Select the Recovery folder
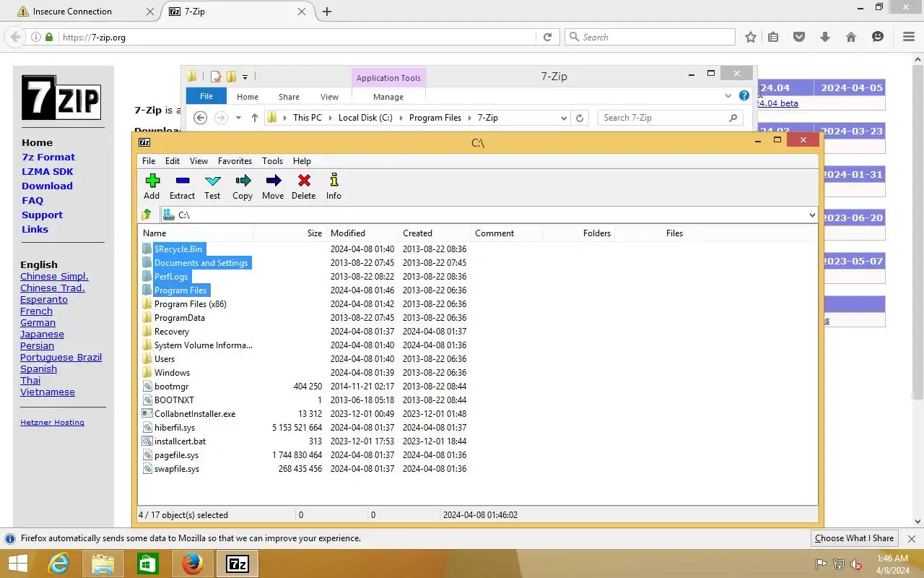The height and width of the screenshot is (578, 924). click(172, 332)
